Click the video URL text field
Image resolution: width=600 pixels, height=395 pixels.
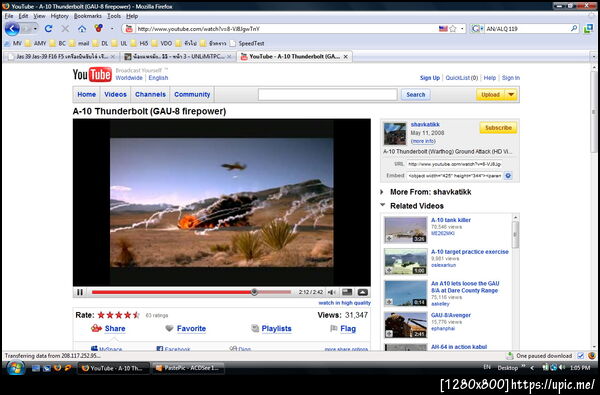coord(454,164)
